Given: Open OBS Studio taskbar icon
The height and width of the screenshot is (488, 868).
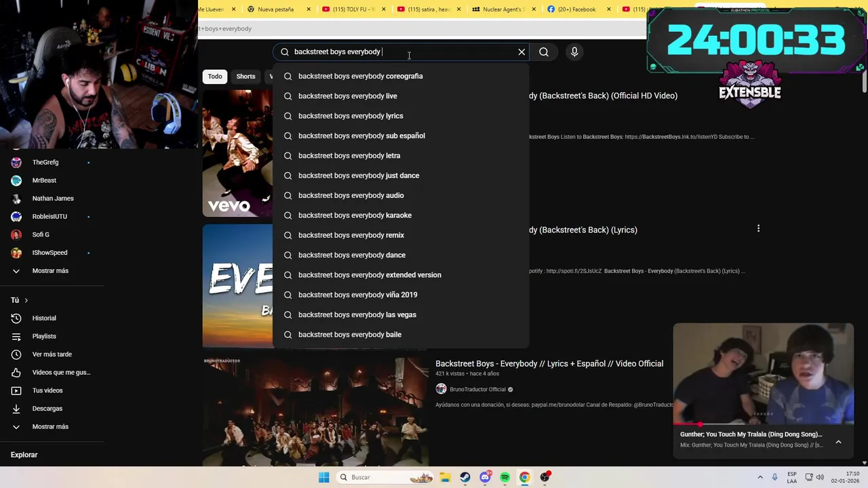Looking at the screenshot, I should pyautogui.click(x=545, y=477).
